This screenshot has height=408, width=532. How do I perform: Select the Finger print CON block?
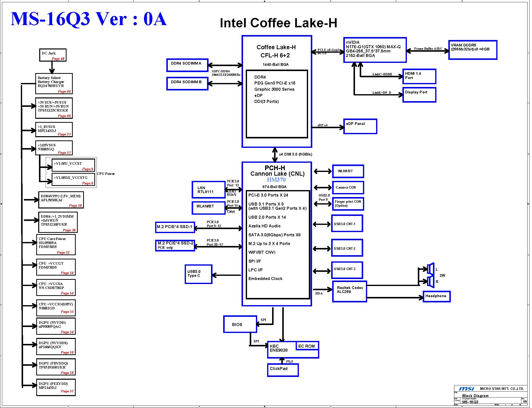point(348,204)
